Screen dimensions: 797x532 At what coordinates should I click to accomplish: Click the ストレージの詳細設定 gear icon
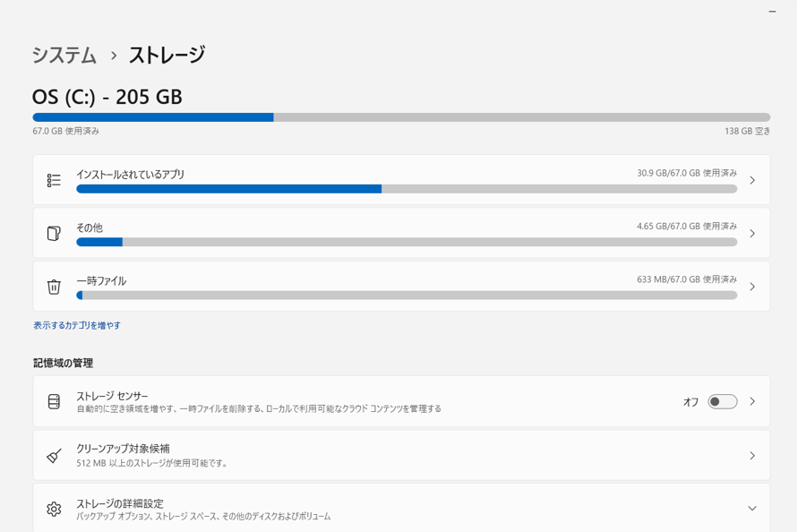[x=54, y=509]
